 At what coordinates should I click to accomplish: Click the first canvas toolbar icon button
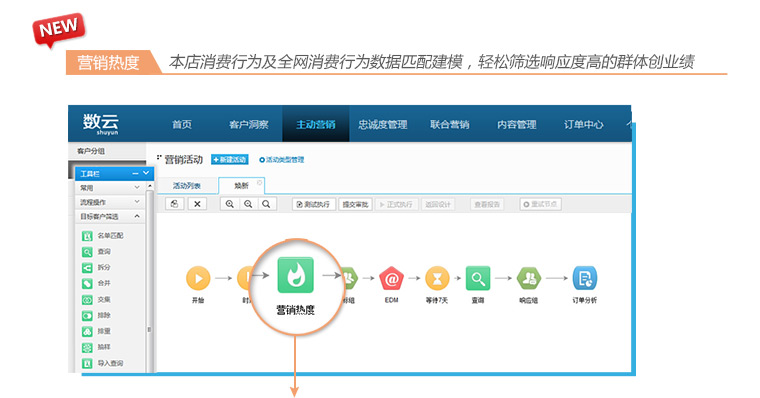pos(174,204)
